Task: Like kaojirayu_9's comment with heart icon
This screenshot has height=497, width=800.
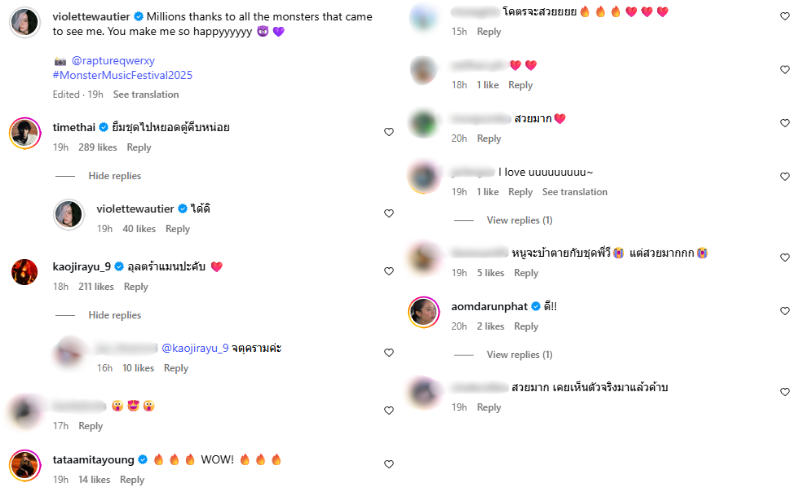Action: 389,271
